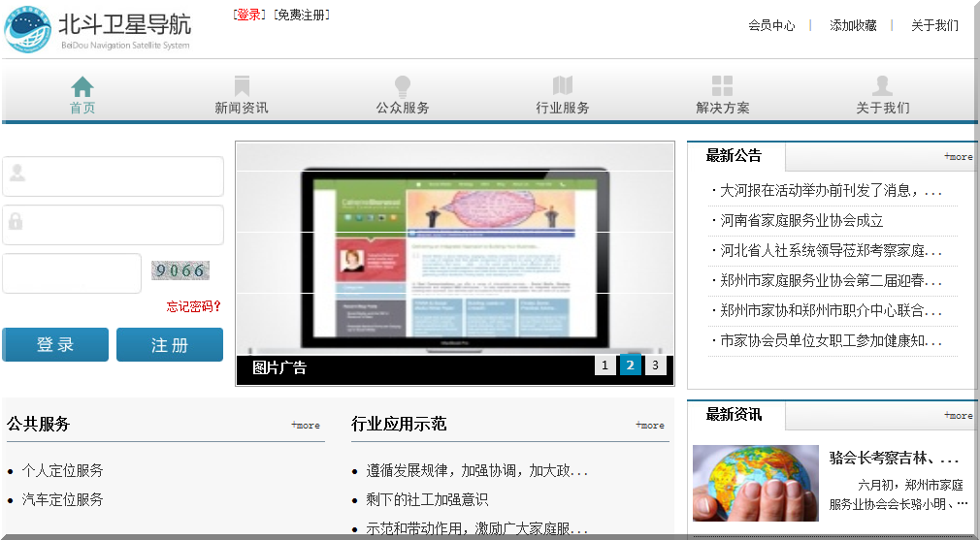Open news headline 骆会长考察吉林

(x=894, y=459)
